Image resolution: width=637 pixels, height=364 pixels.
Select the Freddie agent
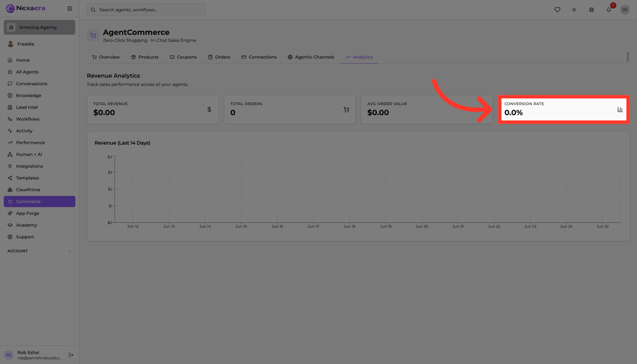(40, 44)
